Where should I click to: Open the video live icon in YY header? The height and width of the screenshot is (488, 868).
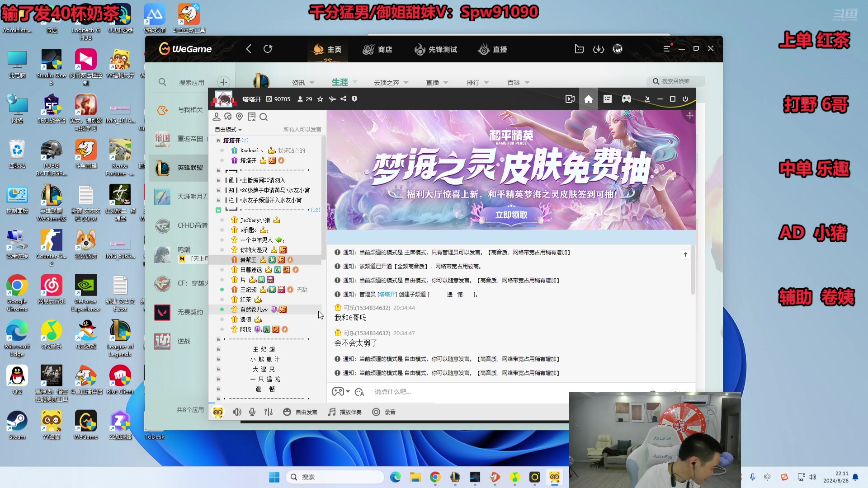point(570,99)
